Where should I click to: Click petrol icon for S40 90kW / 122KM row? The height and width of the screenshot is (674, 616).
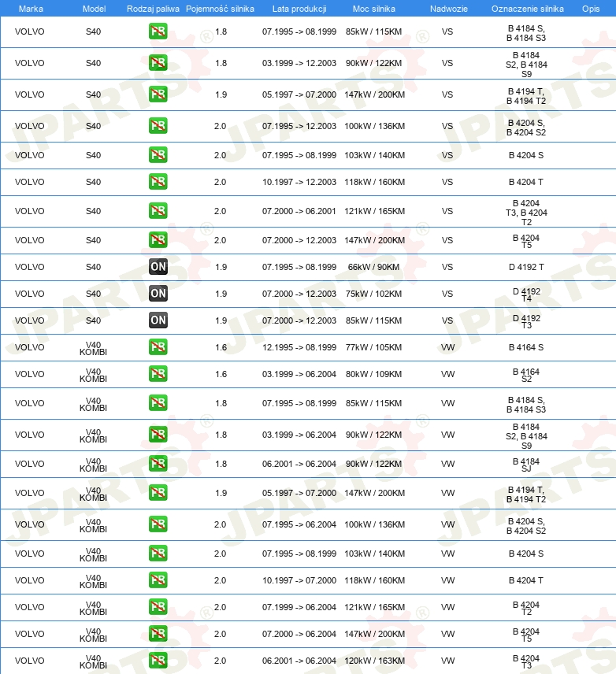[x=158, y=63]
